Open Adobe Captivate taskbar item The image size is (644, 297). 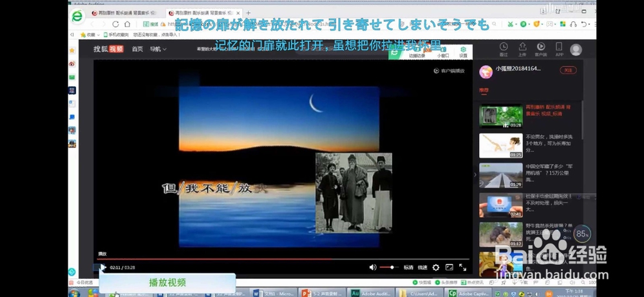(x=468, y=293)
